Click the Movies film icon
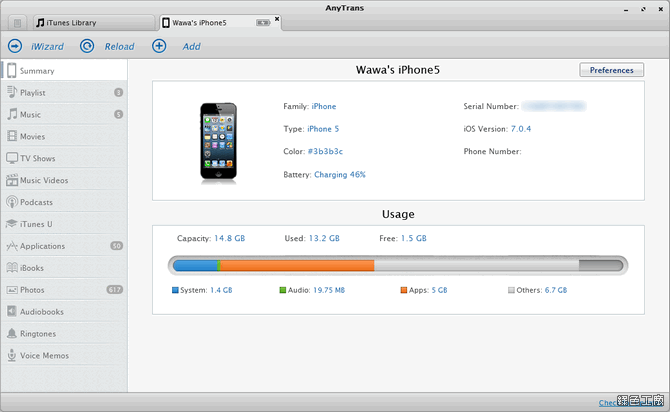670x412 pixels. tap(12, 136)
